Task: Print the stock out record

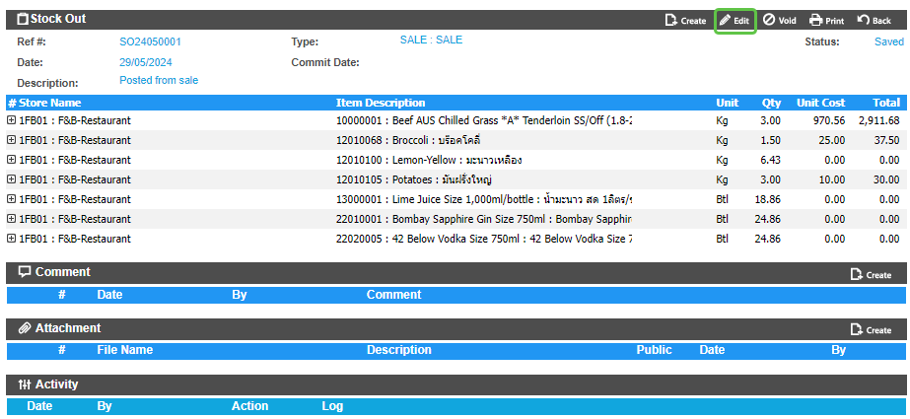Action: [x=826, y=20]
